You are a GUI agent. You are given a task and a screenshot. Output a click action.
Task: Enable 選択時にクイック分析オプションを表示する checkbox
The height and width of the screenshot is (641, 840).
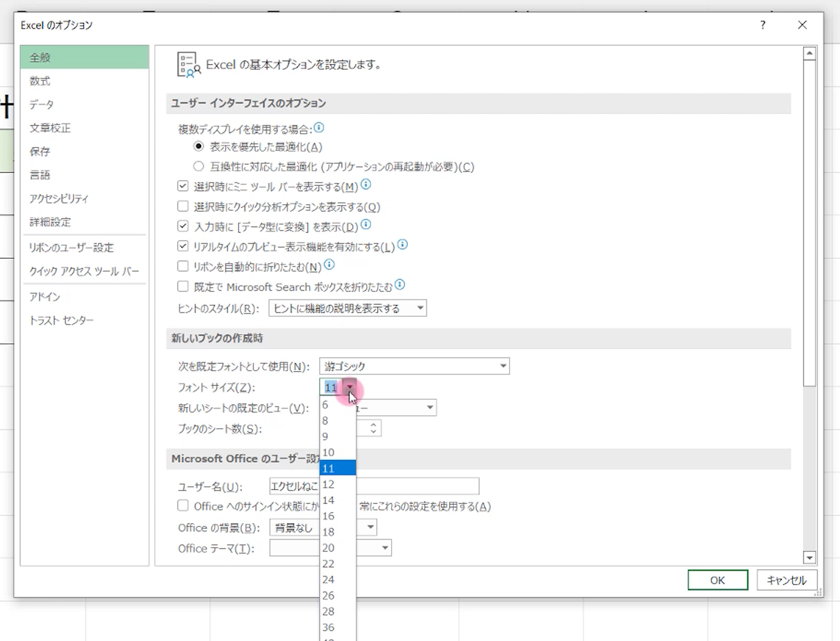[x=182, y=206]
